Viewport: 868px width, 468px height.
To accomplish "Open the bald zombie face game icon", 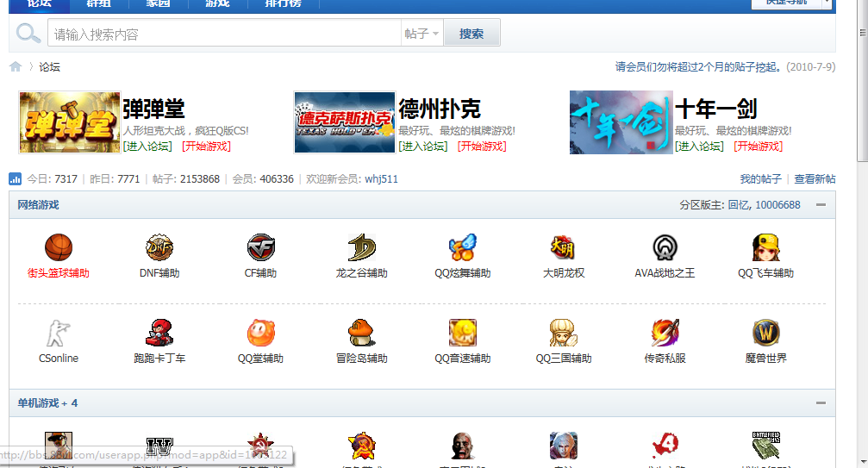I will point(463,446).
